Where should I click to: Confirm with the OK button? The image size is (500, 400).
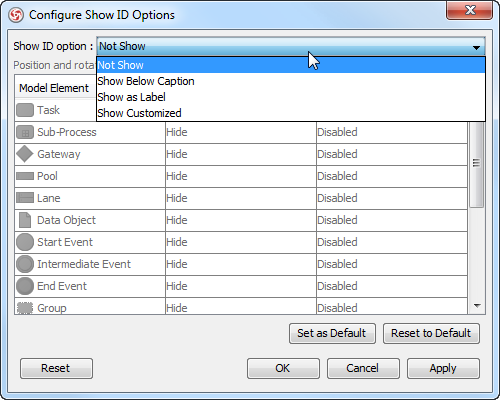[x=283, y=368]
